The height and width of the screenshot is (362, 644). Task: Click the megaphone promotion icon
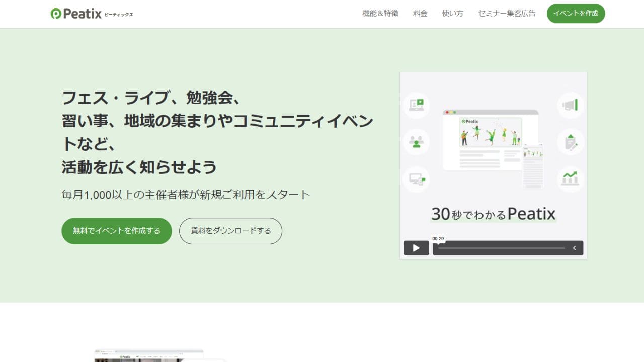click(570, 105)
